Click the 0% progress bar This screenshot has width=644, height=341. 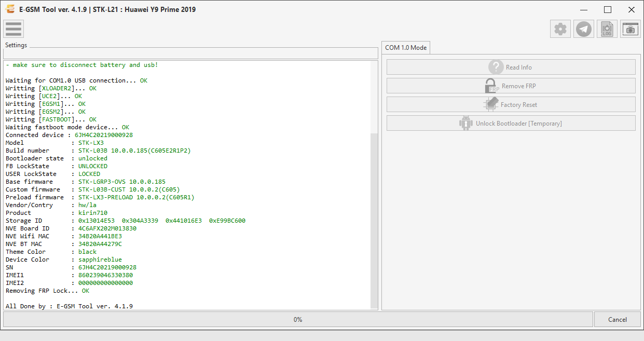point(298,319)
